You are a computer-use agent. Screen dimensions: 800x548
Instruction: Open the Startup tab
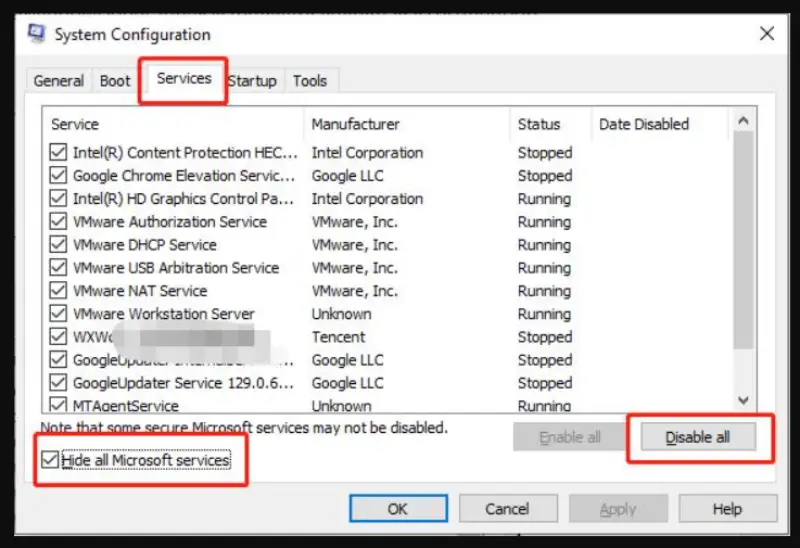(x=252, y=81)
